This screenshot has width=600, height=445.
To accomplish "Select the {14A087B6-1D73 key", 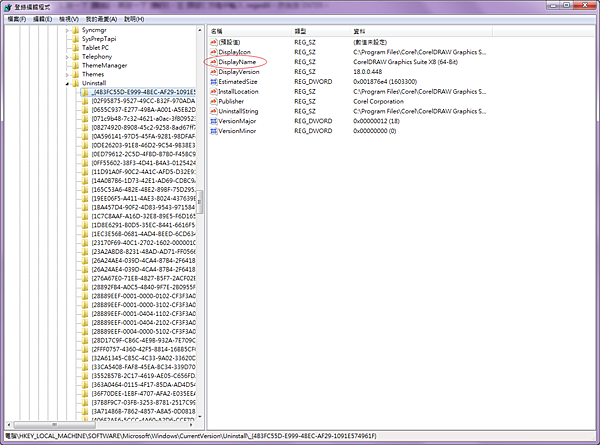I will (x=143, y=181).
